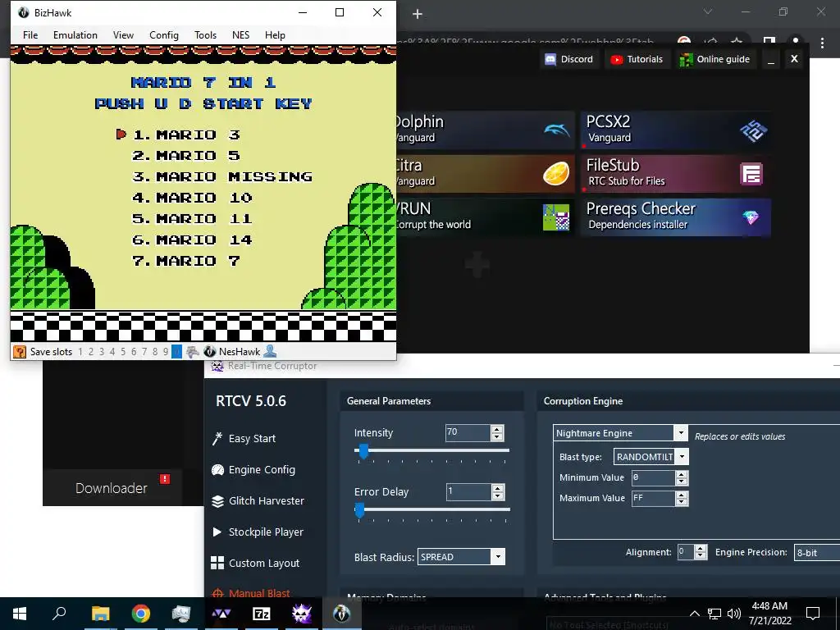Open 7-Zip from the taskbar
The width and height of the screenshot is (840, 630).
click(261, 614)
